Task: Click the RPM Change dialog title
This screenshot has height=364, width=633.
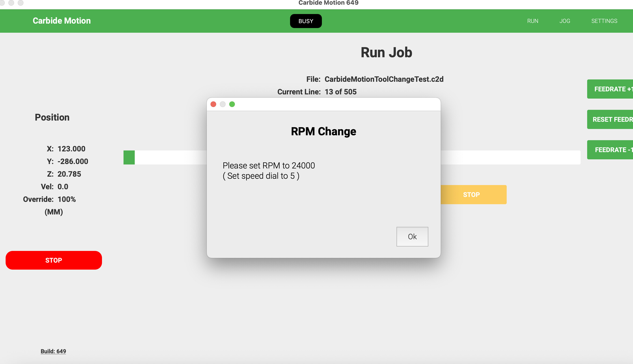Action: [x=323, y=132]
